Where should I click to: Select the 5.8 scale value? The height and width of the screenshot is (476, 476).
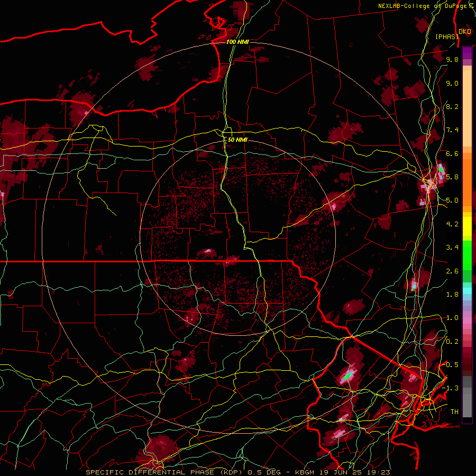pos(452,177)
